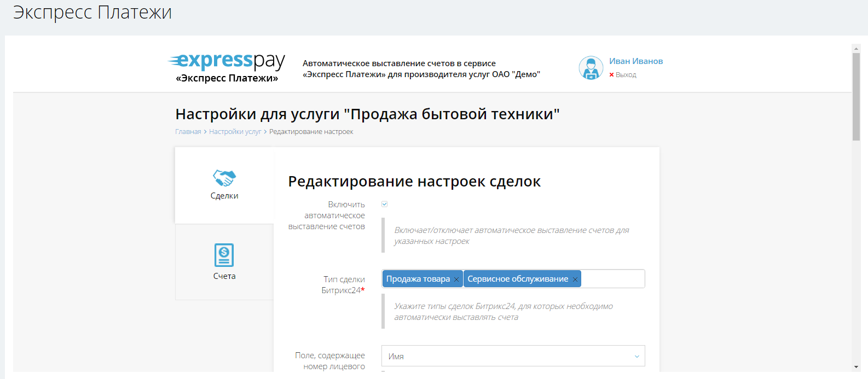868x379 pixels.
Task: Click inside deal type tag input field
Action: [612, 279]
